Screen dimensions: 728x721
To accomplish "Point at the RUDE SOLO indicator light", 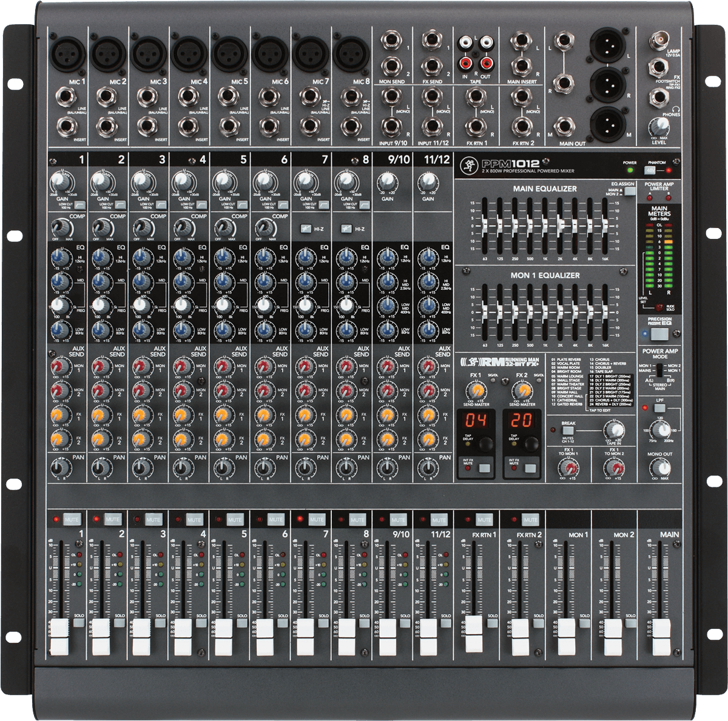I will (x=660, y=308).
